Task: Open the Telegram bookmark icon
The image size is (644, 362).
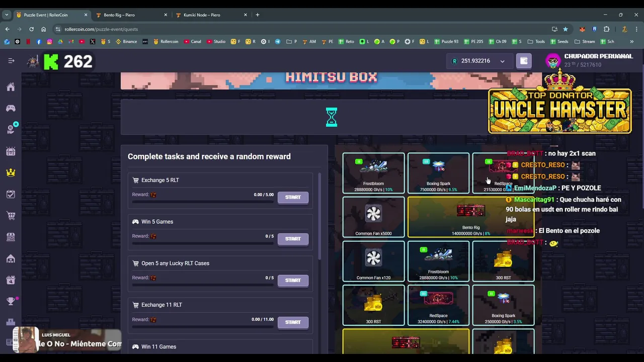Action: (x=278, y=42)
